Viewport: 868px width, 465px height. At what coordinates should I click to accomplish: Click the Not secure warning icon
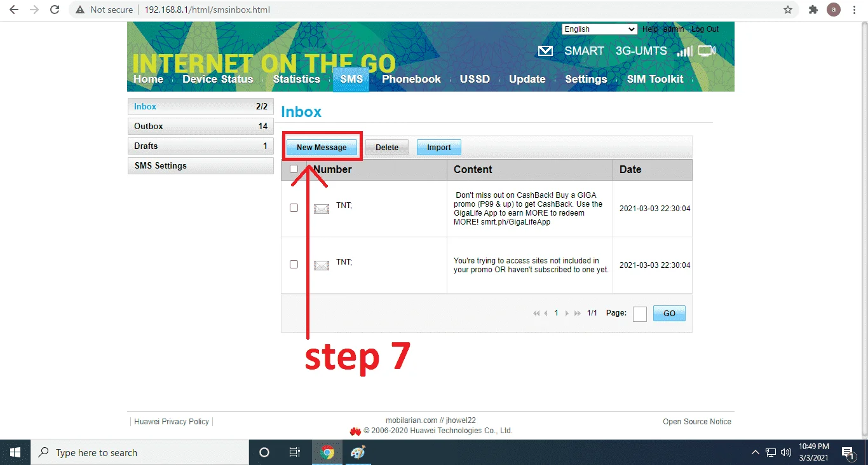click(80, 10)
